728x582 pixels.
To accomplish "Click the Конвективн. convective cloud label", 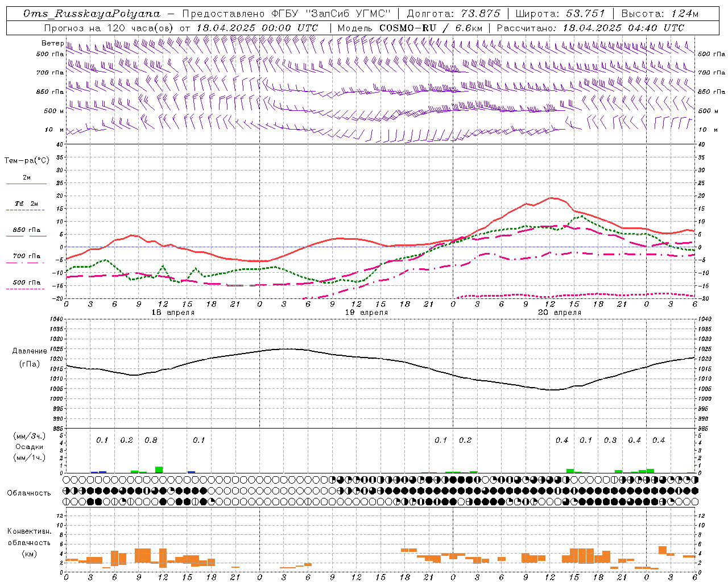I will pos(29,531).
